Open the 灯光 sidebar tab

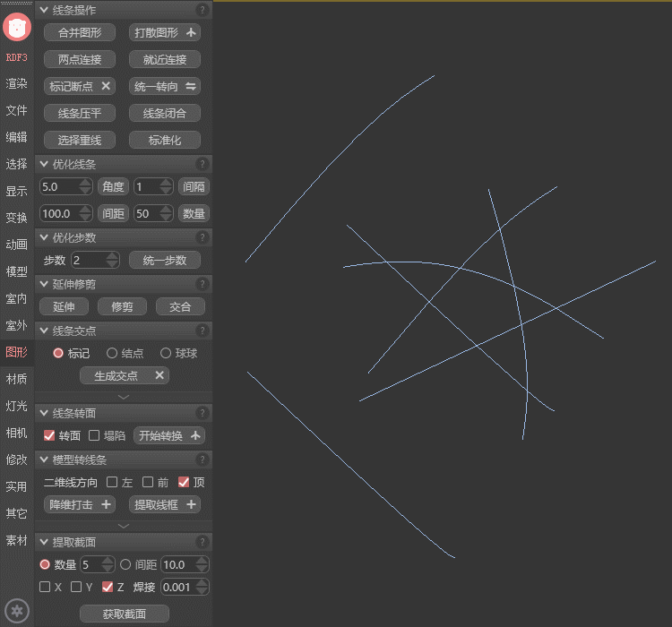coord(17,406)
